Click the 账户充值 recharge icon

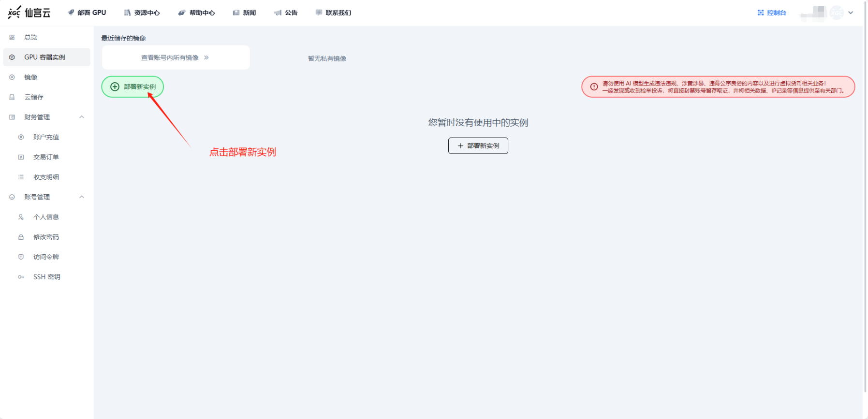pos(21,137)
